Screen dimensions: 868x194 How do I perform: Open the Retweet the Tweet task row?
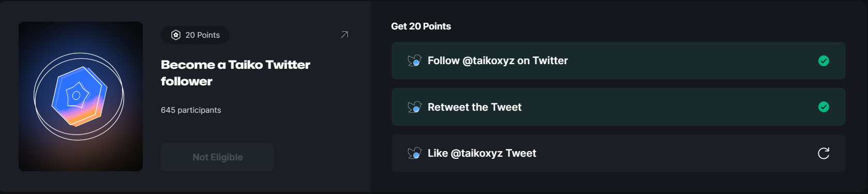point(619,107)
